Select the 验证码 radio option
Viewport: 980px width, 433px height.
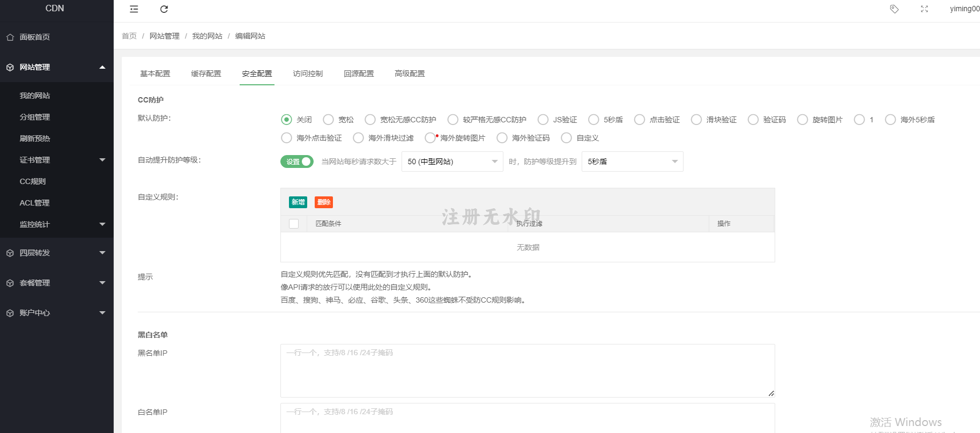[753, 120]
